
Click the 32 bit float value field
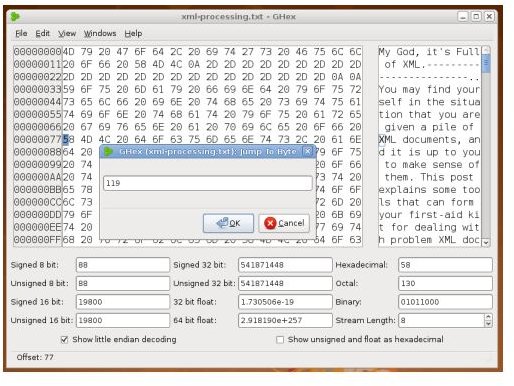285,302
